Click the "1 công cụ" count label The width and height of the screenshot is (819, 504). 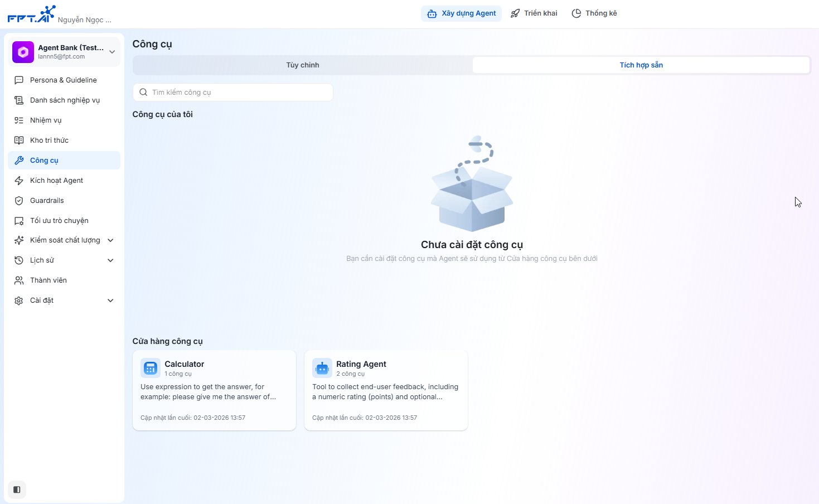click(x=178, y=374)
